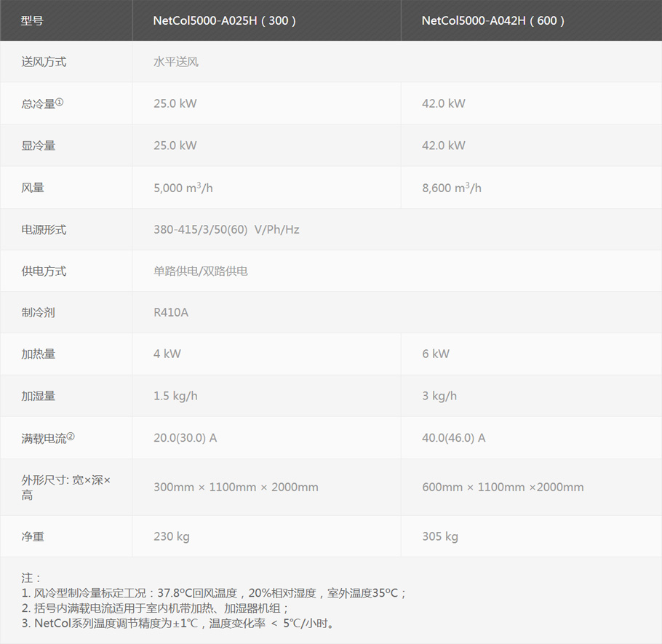
Task: Click note 1 about 风冷型制冷量标定工况
Action: (214, 593)
